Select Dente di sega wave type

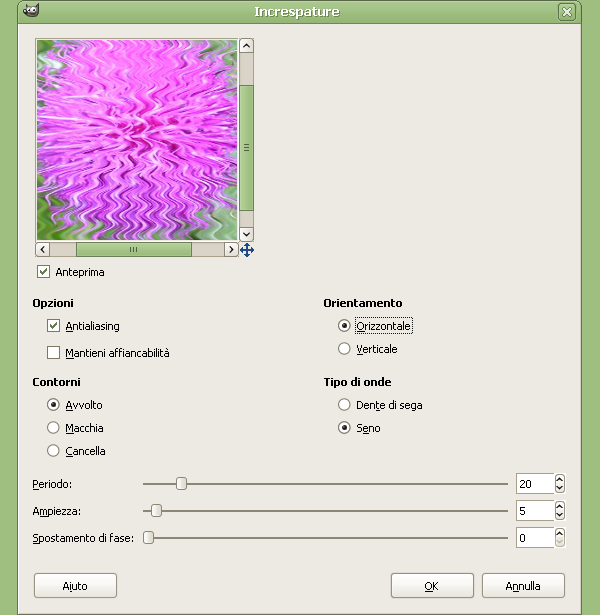coord(345,405)
